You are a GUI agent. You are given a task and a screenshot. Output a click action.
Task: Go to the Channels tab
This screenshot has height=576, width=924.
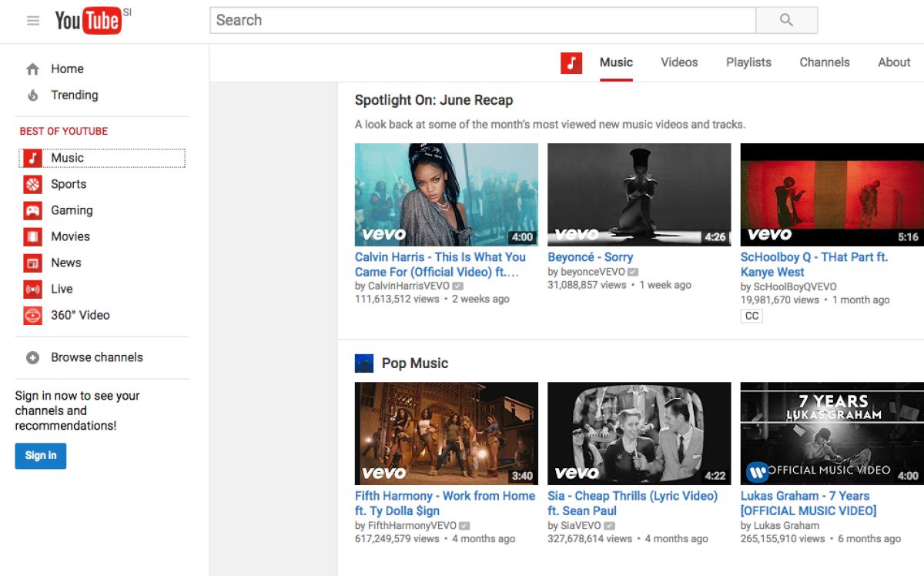pyautogui.click(x=824, y=62)
